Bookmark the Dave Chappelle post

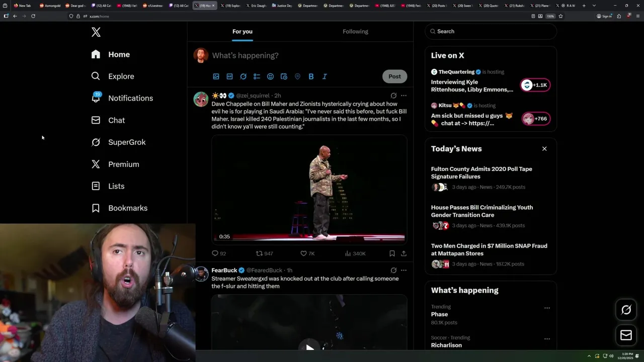point(392,253)
